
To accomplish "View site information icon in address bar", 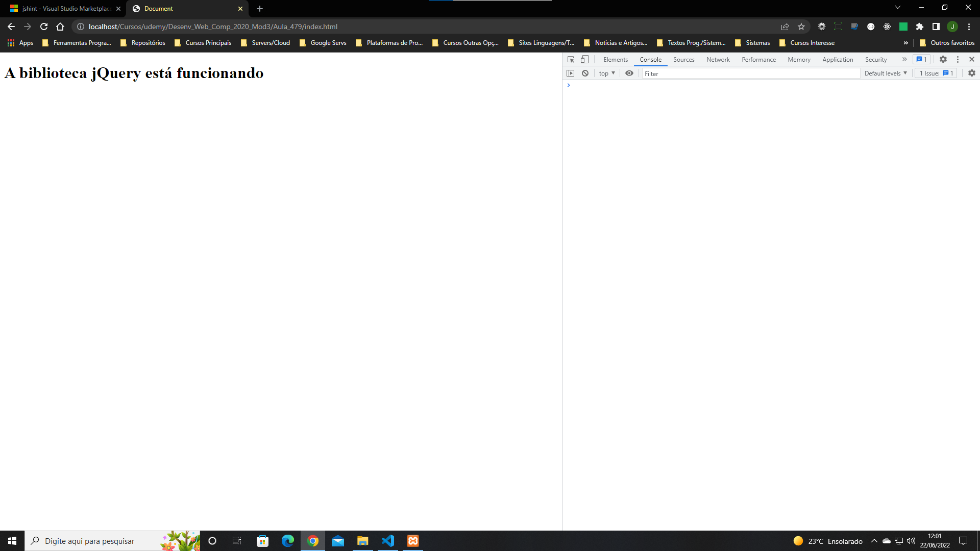I will pyautogui.click(x=81, y=27).
